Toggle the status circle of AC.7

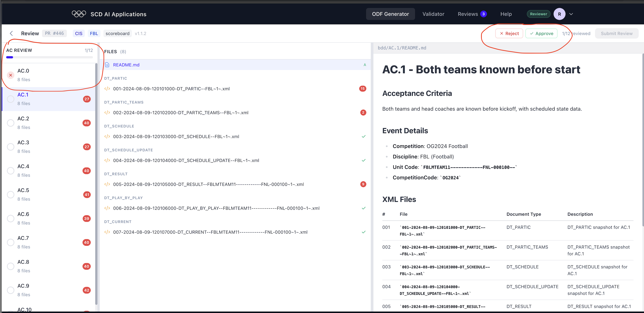coord(10,242)
